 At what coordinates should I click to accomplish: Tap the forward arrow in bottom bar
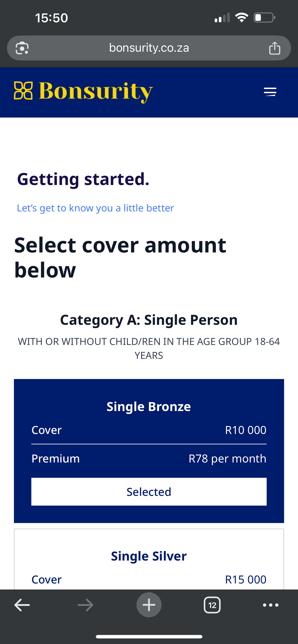click(85, 605)
